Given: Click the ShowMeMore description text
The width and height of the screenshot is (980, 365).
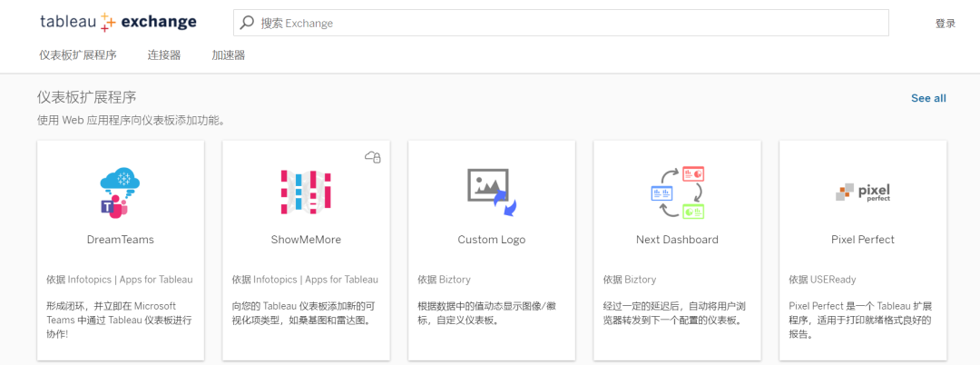Looking at the screenshot, I should coord(303,314).
